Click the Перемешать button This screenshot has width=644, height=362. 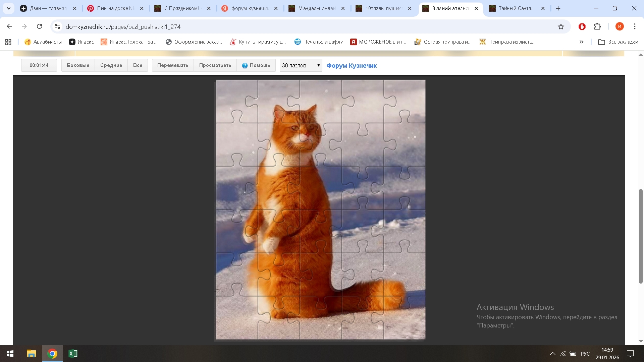coord(173,65)
